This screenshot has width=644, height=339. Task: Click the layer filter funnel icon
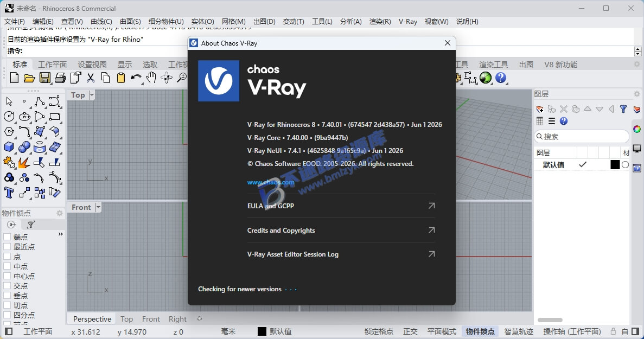(x=623, y=109)
